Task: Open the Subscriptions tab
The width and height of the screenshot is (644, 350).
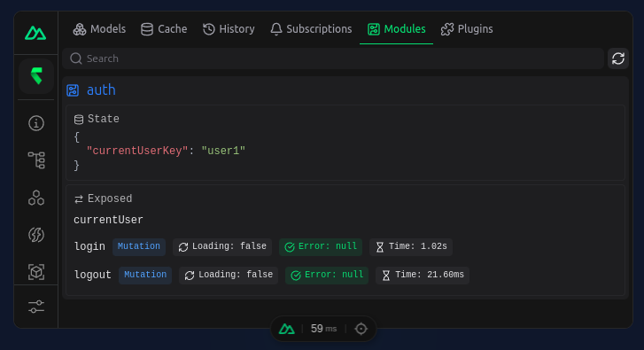Action: tap(311, 29)
